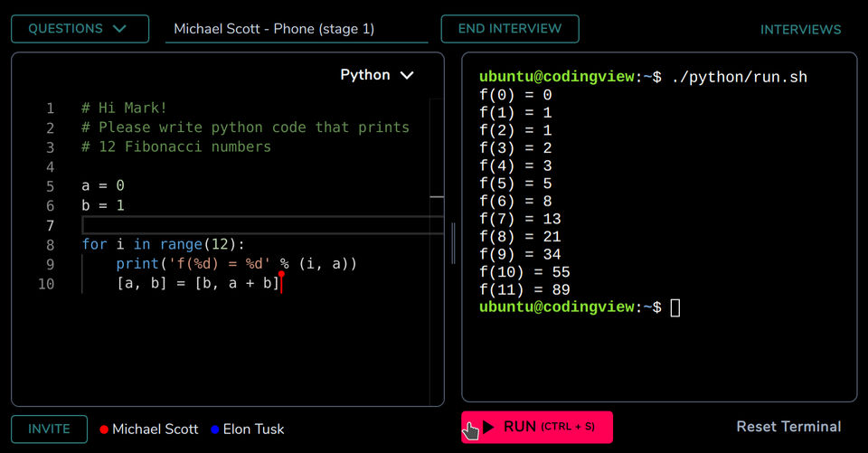Expand the Python language selector

pos(376,75)
